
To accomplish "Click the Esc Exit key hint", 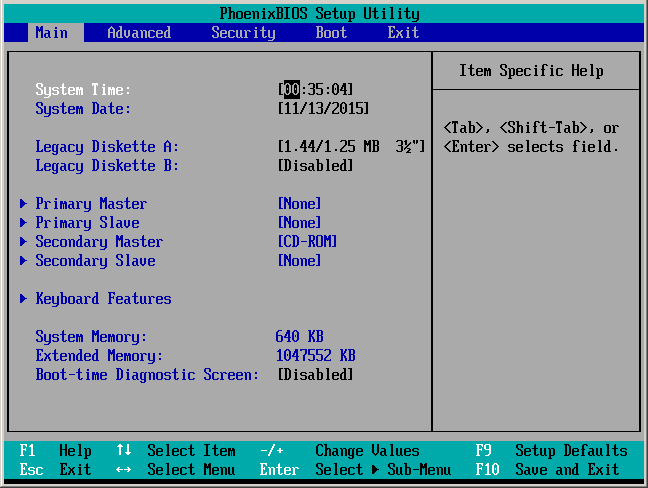I will click(x=55, y=469).
